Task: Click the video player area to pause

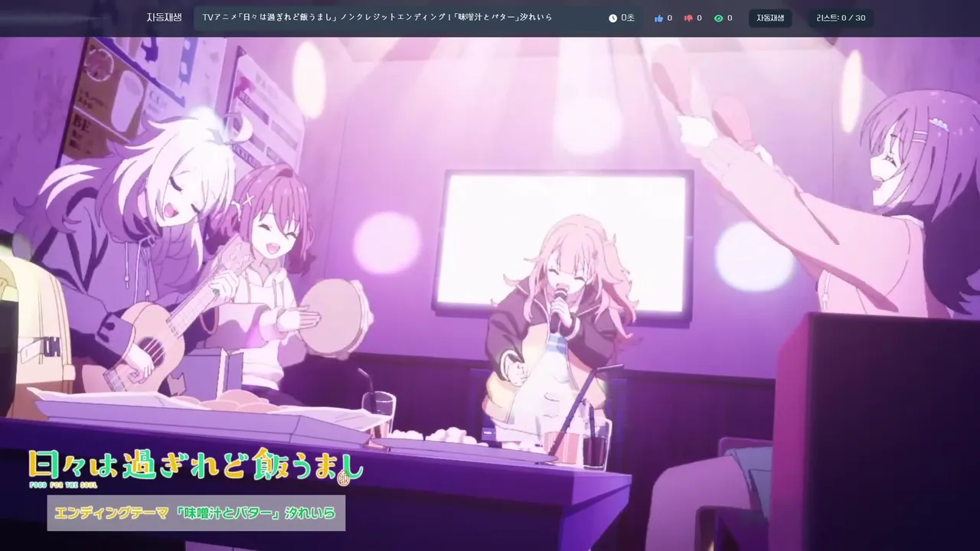Action: click(490, 294)
